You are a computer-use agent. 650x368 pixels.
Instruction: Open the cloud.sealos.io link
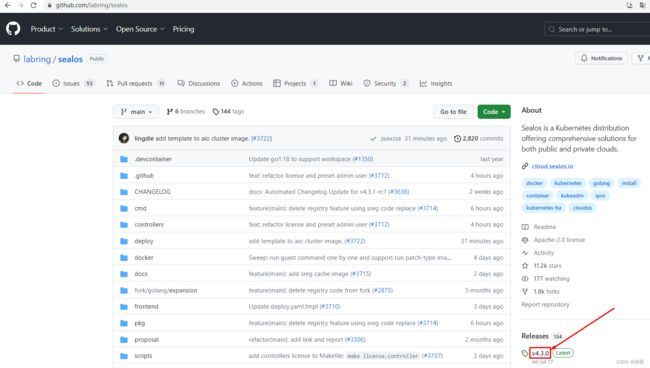pos(552,166)
